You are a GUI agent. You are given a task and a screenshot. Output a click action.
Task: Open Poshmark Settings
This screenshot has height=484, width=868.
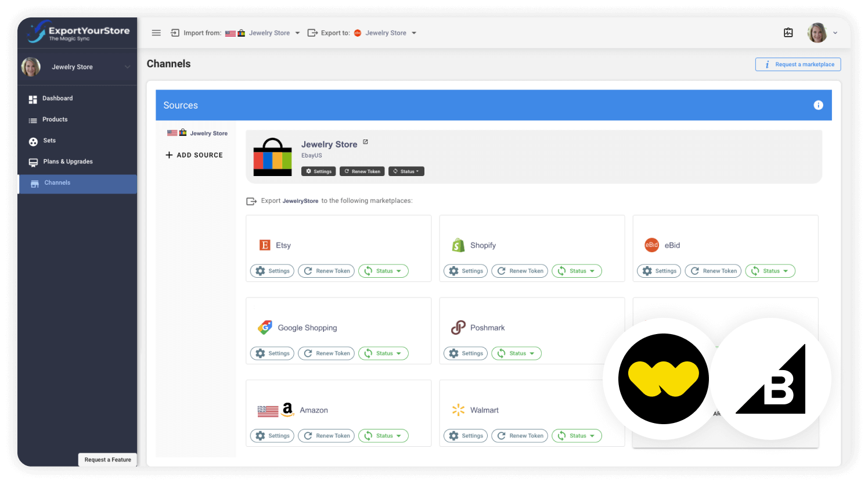pyautogui.click(x=466, y=353)
